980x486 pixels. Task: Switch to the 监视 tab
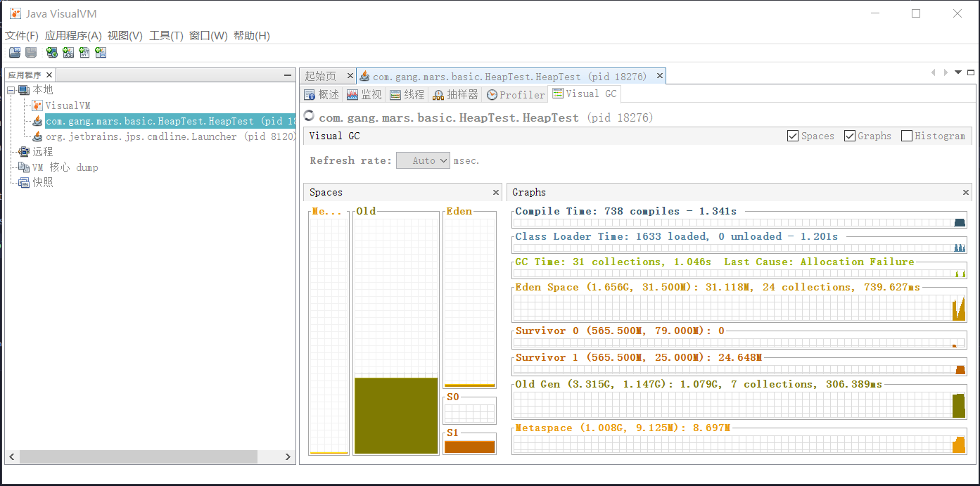364,94
